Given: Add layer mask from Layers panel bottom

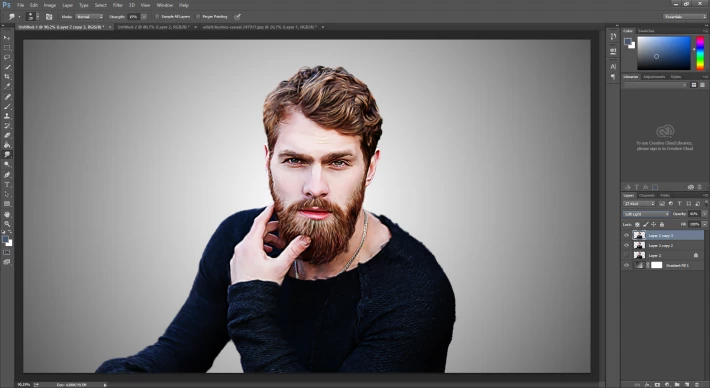Looking at the screenshot, I should pyautogui.click(x=657, y=384).
